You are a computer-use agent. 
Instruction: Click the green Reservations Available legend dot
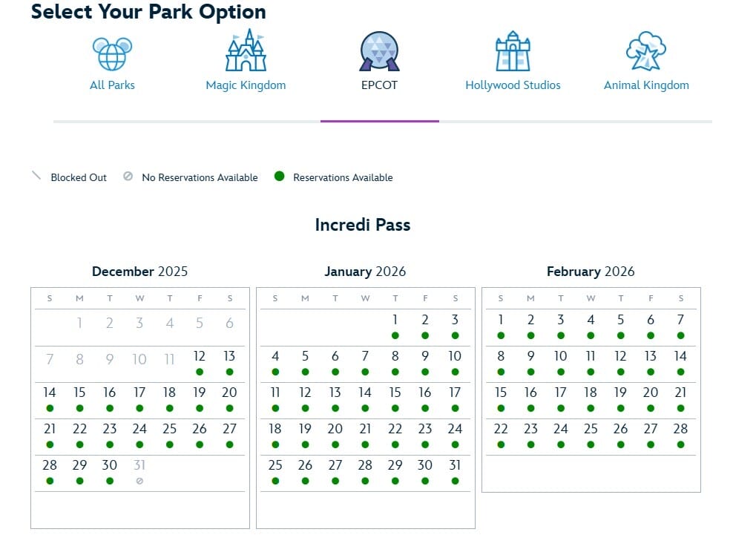[x=279, y=177]
